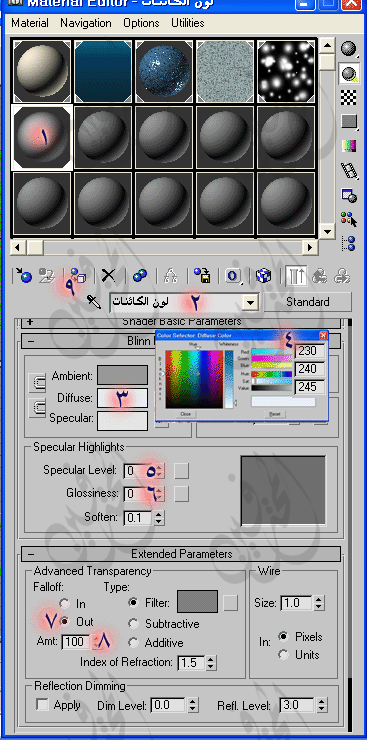The width and height of the screenshot is (367, 740).
Task: Select the In falloff radio button
Action: [64, 604]
